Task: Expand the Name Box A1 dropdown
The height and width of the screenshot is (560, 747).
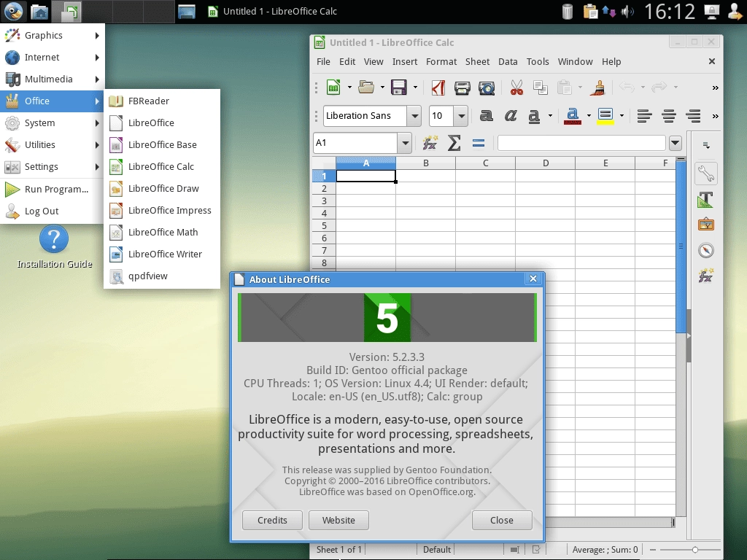Action: click(405, 143)
